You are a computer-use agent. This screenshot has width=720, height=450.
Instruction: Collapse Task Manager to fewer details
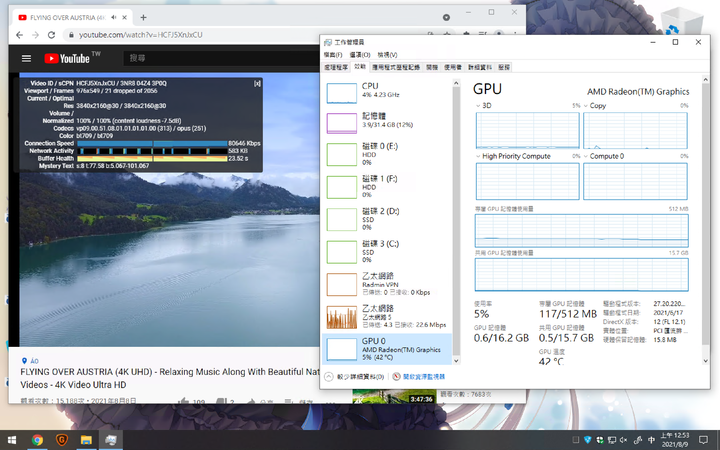354,377
